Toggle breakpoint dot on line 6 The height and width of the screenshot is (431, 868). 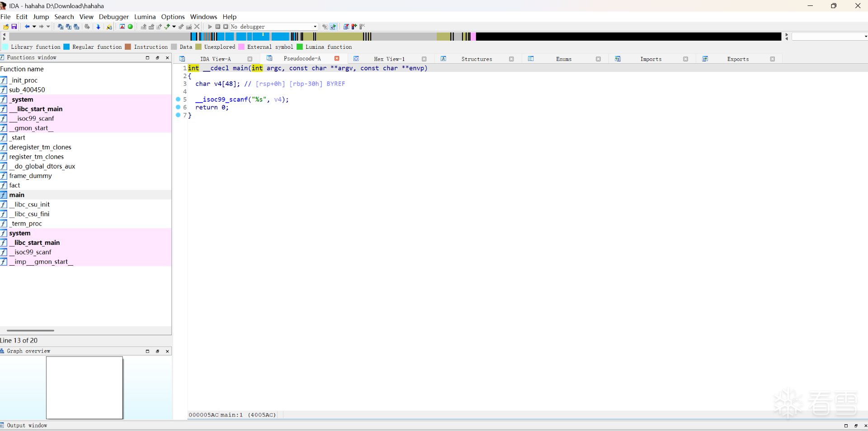[x=178, y=107]
